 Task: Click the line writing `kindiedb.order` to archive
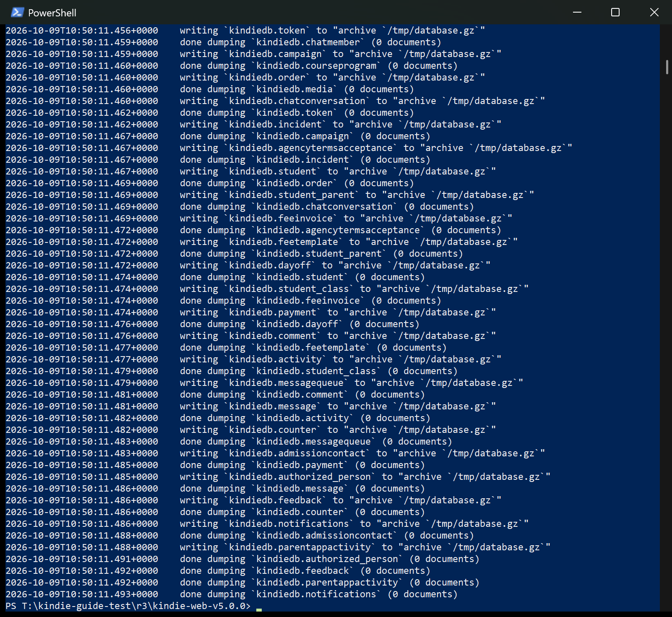point(245,78)
